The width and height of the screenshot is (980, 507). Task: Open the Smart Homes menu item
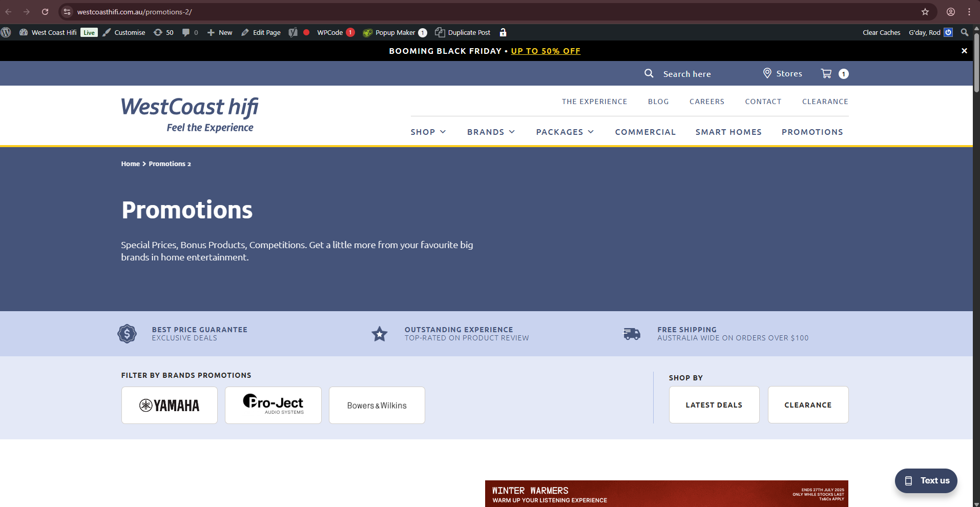pyautogui.click(x=728, y=132)
